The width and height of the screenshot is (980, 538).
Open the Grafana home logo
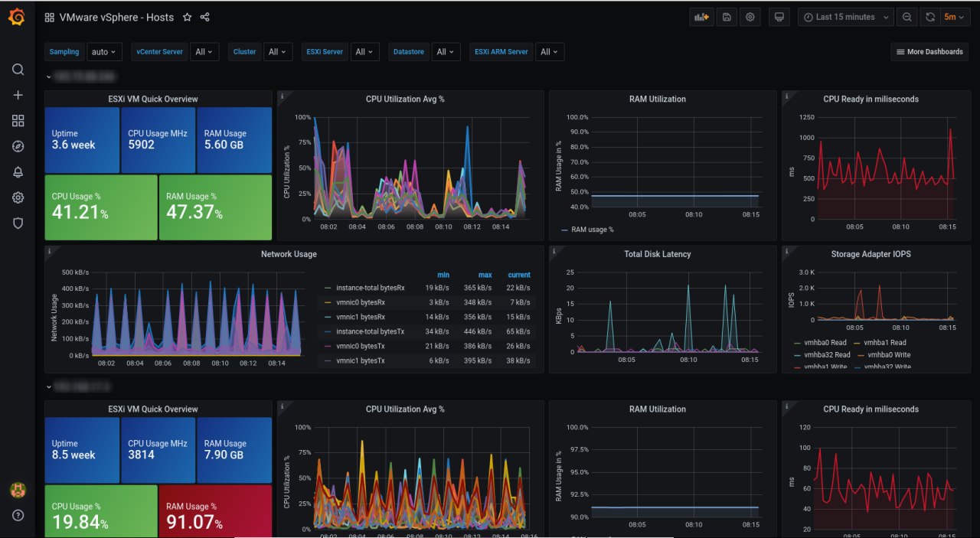[17, 16]
